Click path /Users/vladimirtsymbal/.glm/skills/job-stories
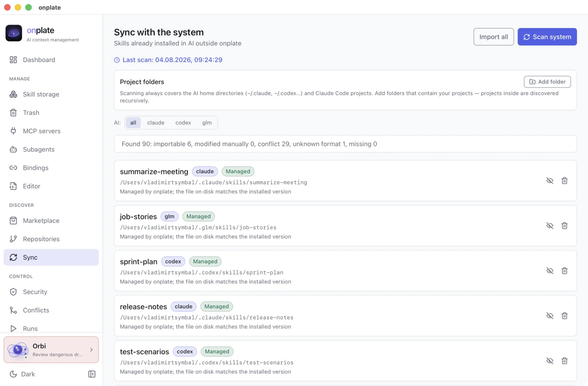Image resolution: width=588 pixels, height=386 pixels. click(x=198, y=228)
